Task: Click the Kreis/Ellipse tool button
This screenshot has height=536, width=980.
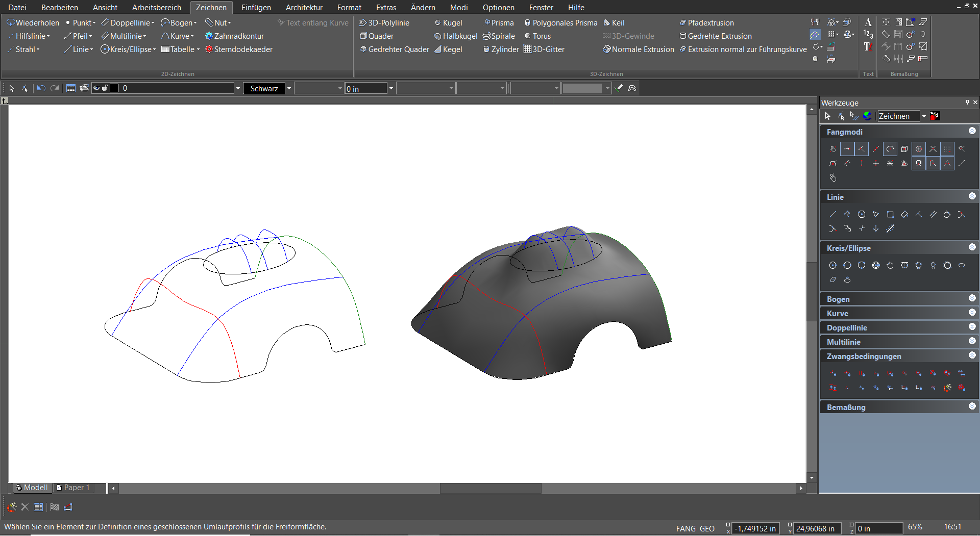Action: coord(128,49)
